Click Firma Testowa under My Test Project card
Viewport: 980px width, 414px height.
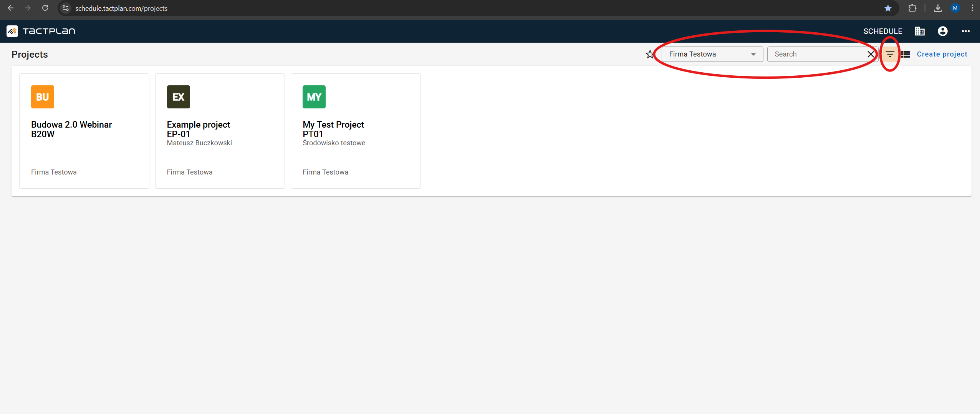pos(325,172)
